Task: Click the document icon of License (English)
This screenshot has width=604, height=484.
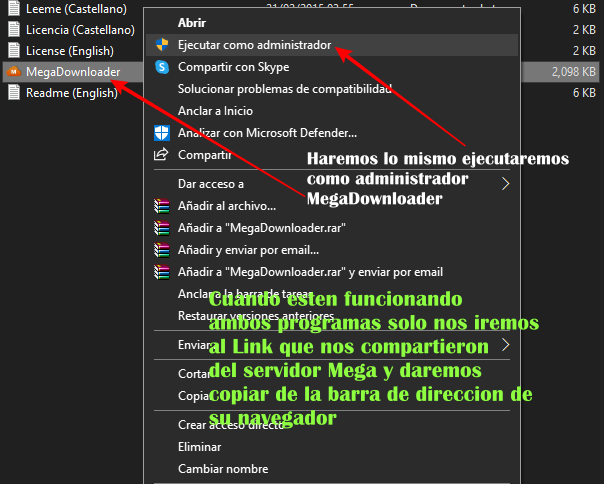Action: click(x=14, y=50)
